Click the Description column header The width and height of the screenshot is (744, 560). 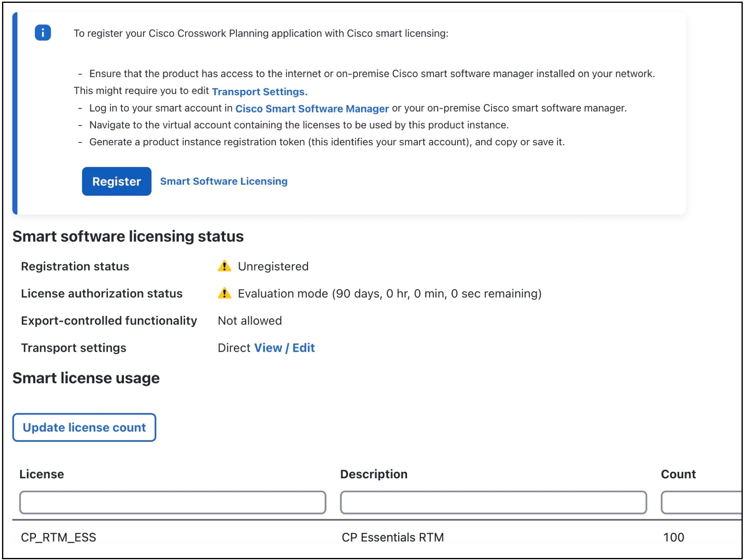coord(373,474)
